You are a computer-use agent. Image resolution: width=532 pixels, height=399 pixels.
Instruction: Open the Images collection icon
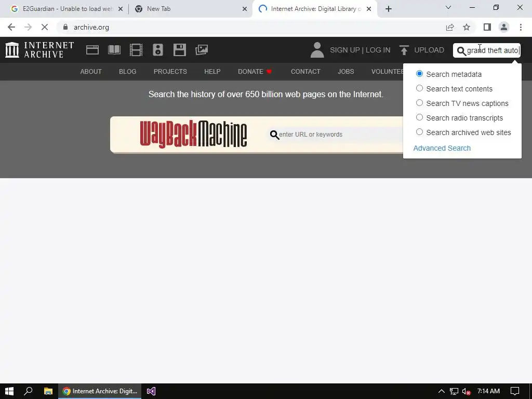202,50
